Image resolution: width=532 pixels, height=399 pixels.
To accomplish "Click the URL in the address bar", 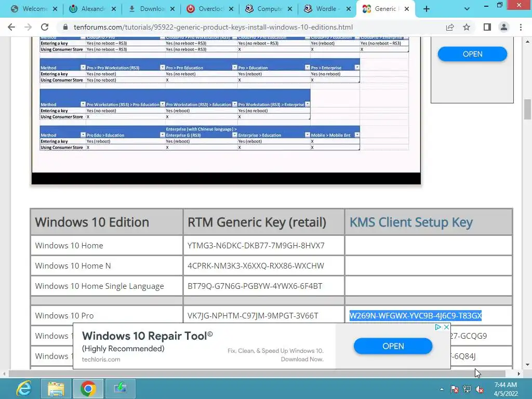I will (213, 27).
